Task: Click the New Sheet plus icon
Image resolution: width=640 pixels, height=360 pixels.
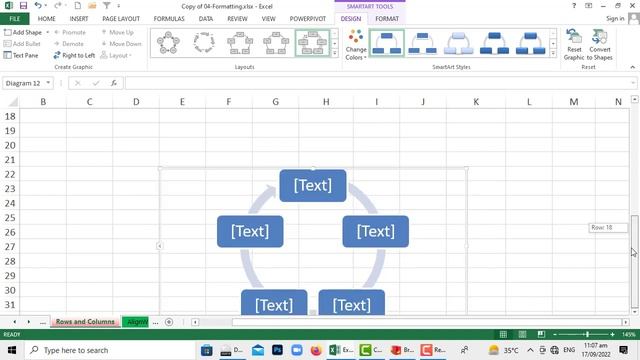Action: click(x=169, y=322)
